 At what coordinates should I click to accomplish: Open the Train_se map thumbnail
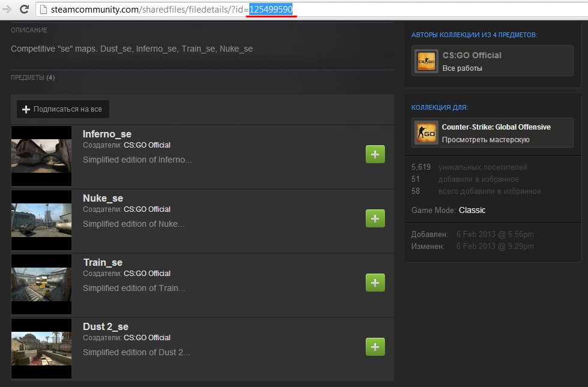coord(41,284)
